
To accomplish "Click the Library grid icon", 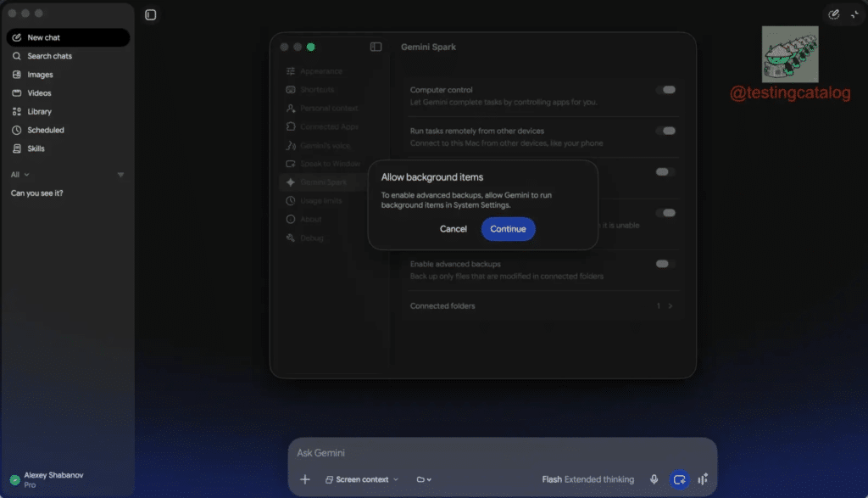I will [17, 111].
